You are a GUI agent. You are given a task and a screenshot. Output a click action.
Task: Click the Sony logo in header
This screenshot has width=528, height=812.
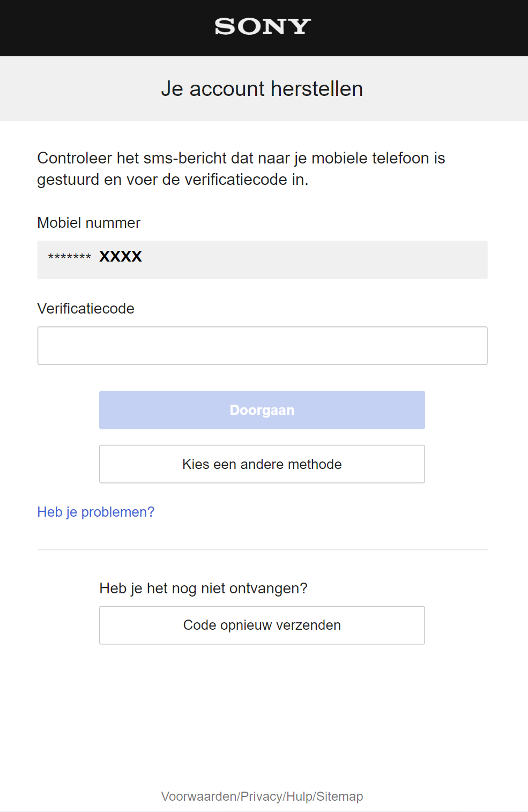click(x=263, y=26)
